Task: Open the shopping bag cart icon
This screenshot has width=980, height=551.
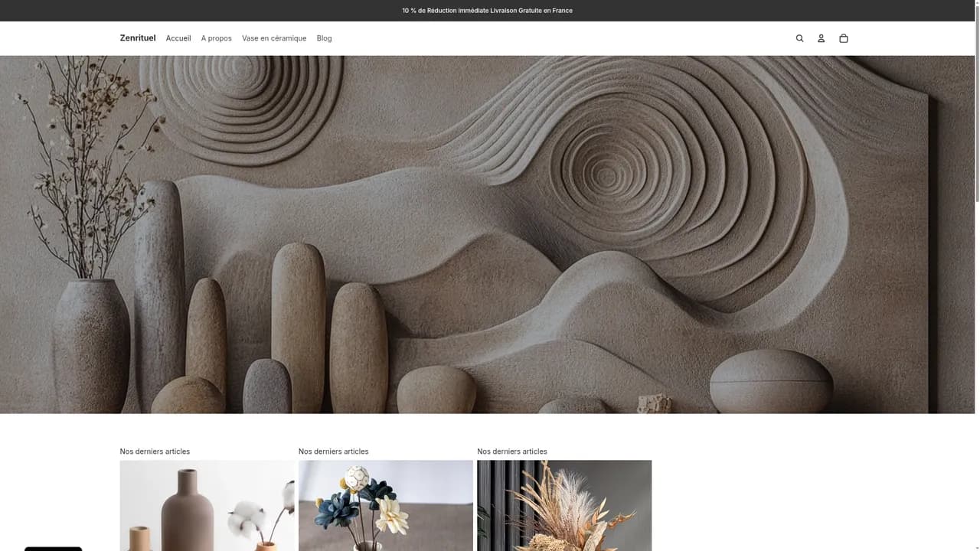Action: tap(843, 38)
